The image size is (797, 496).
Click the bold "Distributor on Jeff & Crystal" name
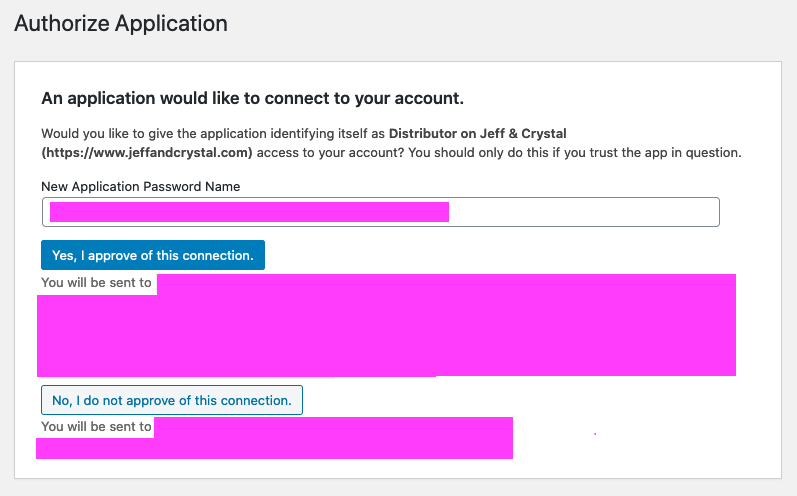[x=477, y=134]
